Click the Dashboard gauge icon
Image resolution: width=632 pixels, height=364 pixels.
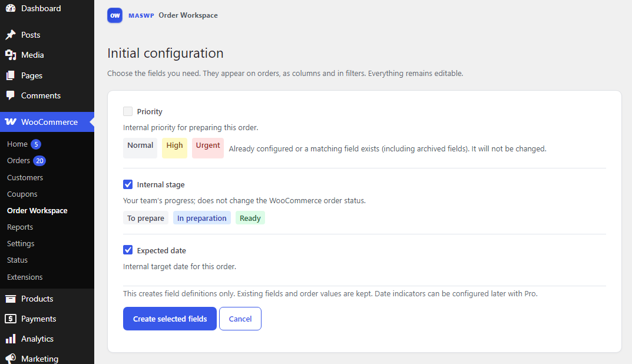click(11, 8)
